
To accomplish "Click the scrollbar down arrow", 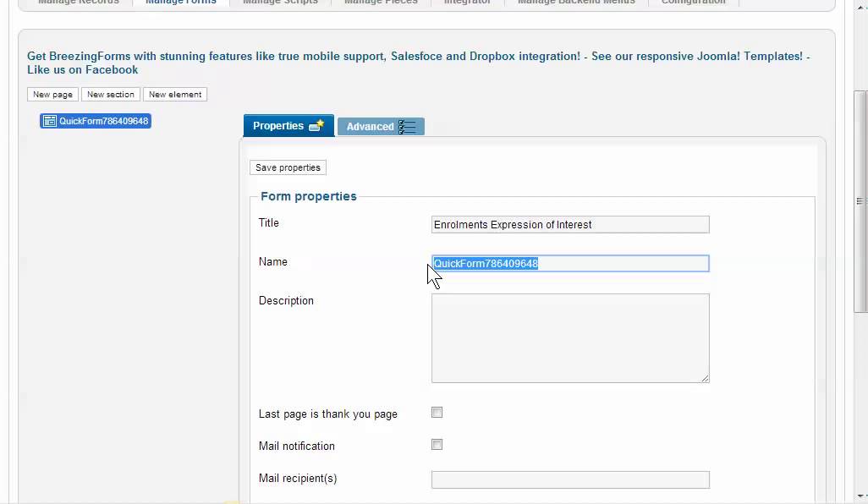I will 860,496.
